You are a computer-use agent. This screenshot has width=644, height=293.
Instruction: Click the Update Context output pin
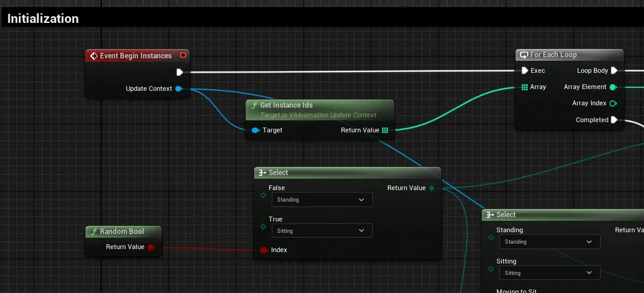point(178,89)
